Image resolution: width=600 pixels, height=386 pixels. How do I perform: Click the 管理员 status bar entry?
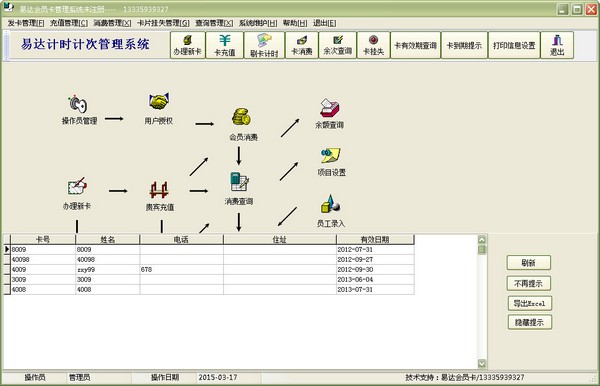(x=79, y=377)
